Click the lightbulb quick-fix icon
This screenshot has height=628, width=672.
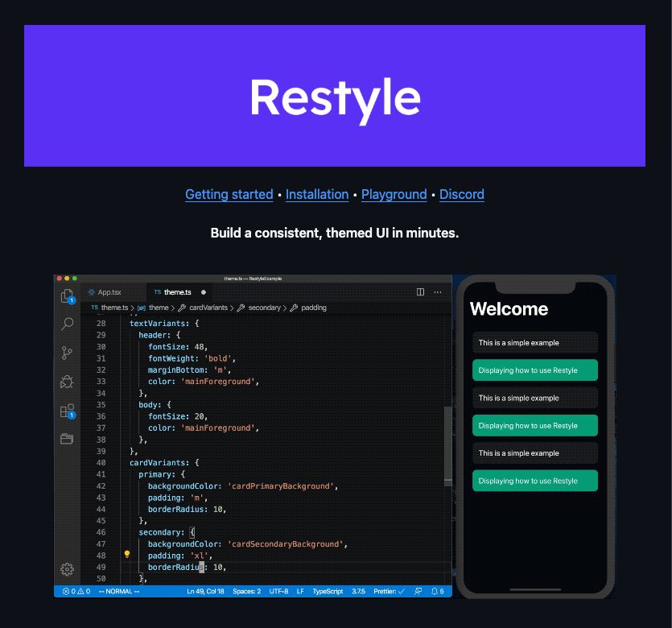coord(126,555)
